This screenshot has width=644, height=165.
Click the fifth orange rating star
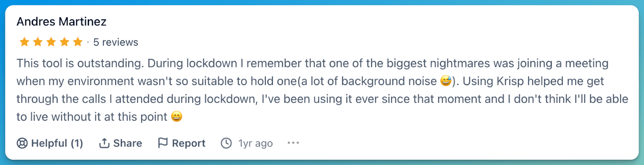78,42
